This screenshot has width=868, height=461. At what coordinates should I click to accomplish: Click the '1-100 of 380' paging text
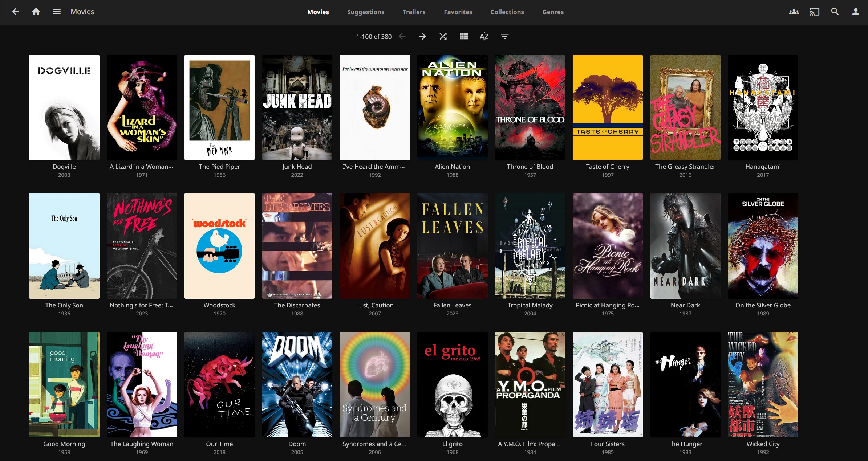point(374,37)
